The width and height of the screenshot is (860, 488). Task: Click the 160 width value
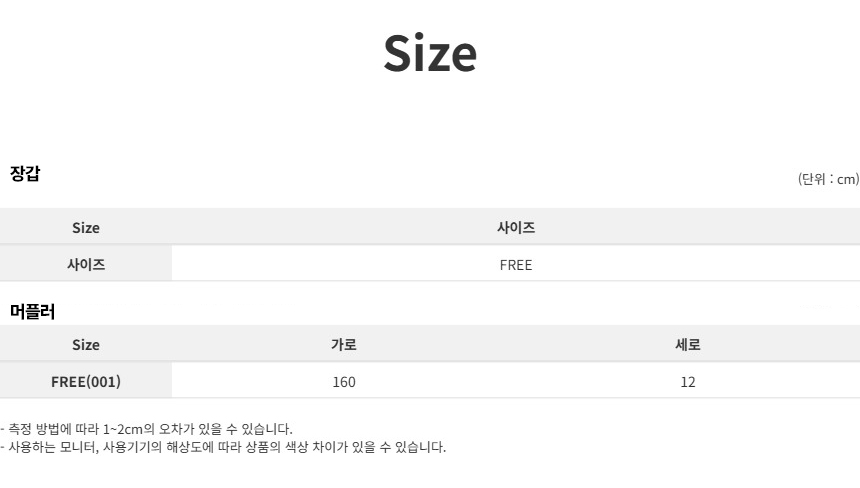point(344,381)
